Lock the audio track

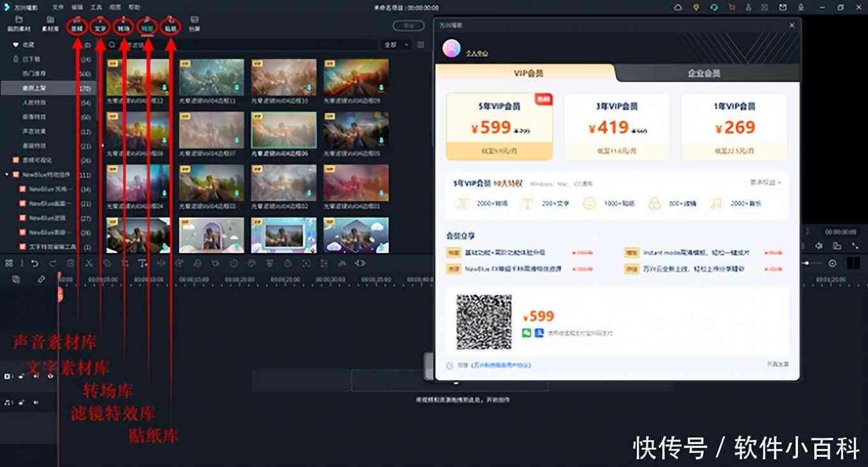pos(22,403)
